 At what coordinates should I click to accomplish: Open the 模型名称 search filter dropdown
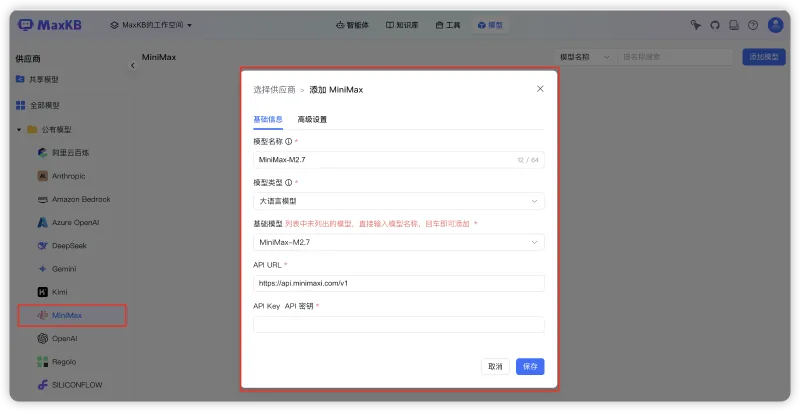(x=585, y=57)
